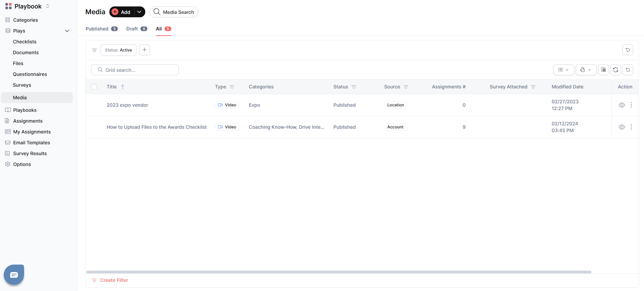The height and width of the screenshot is (291, 644).
Task: View How to Upload Files media via eye icon
Action: tap(622, 127)
